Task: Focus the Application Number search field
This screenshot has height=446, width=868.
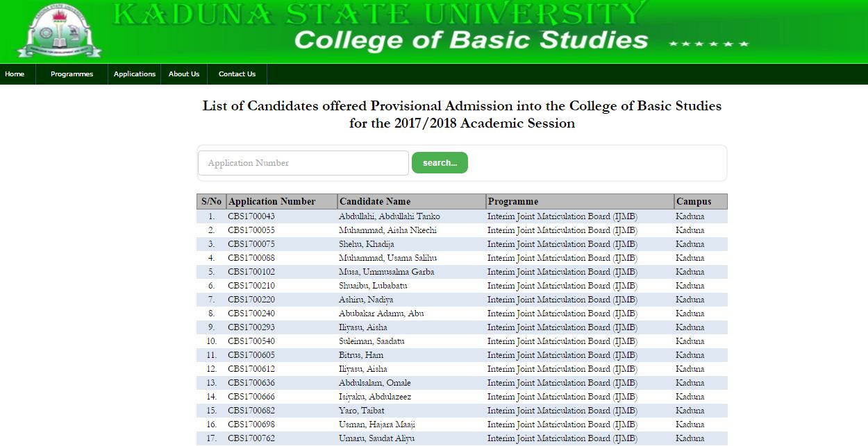Action: (303, 163)
